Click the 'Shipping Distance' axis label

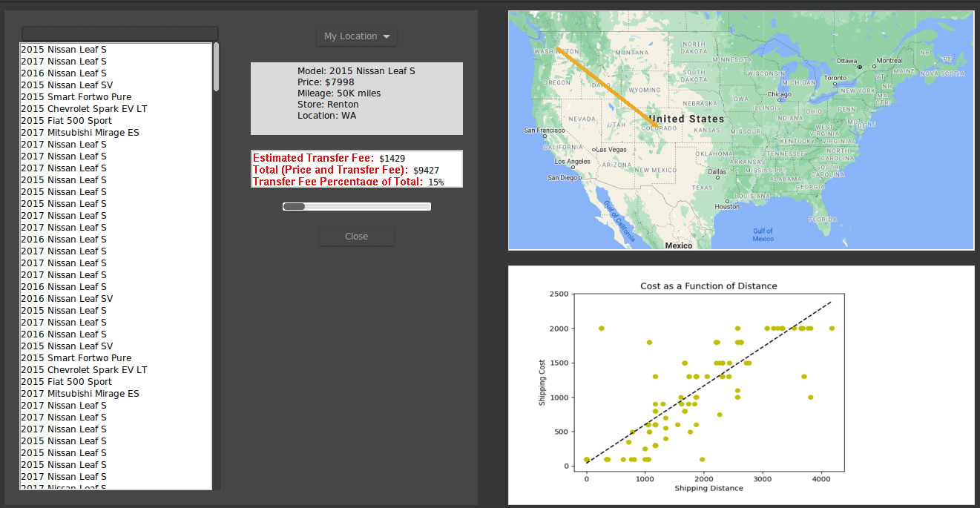pos(708,488)
